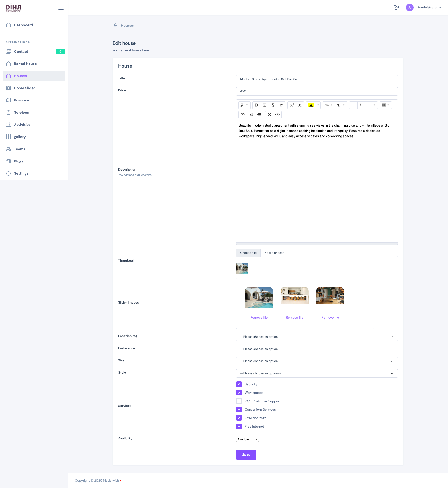Image resolution: width=448 pixels, height=488 pixels.
Task: Open the Location tag dropdown
Action: tap(317, 337)
